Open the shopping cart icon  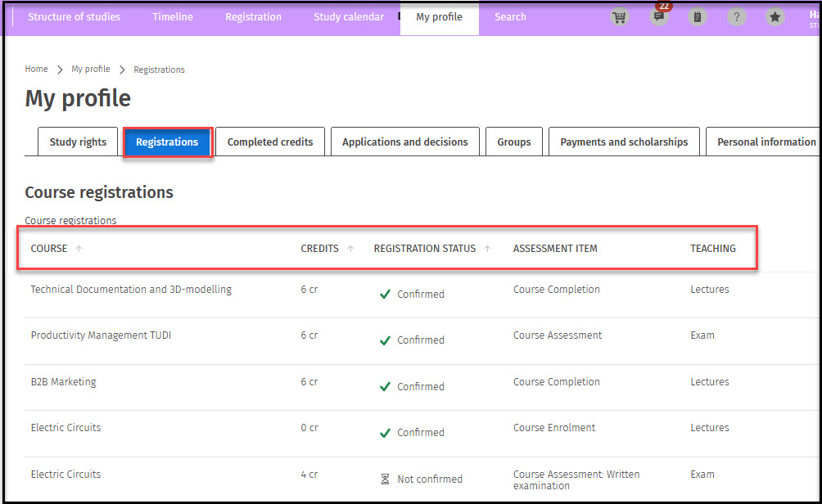tap(621, 17)
